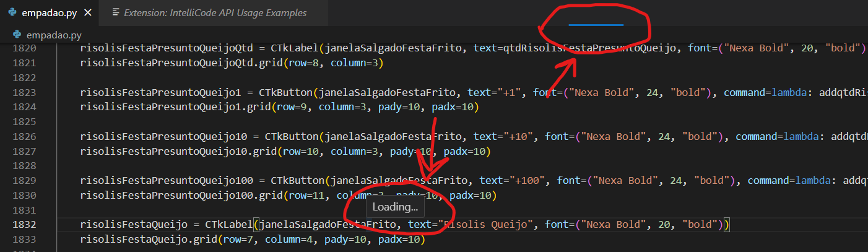Click the blue loading progress bar
This screenshot has width=868, height=252.
596,25
